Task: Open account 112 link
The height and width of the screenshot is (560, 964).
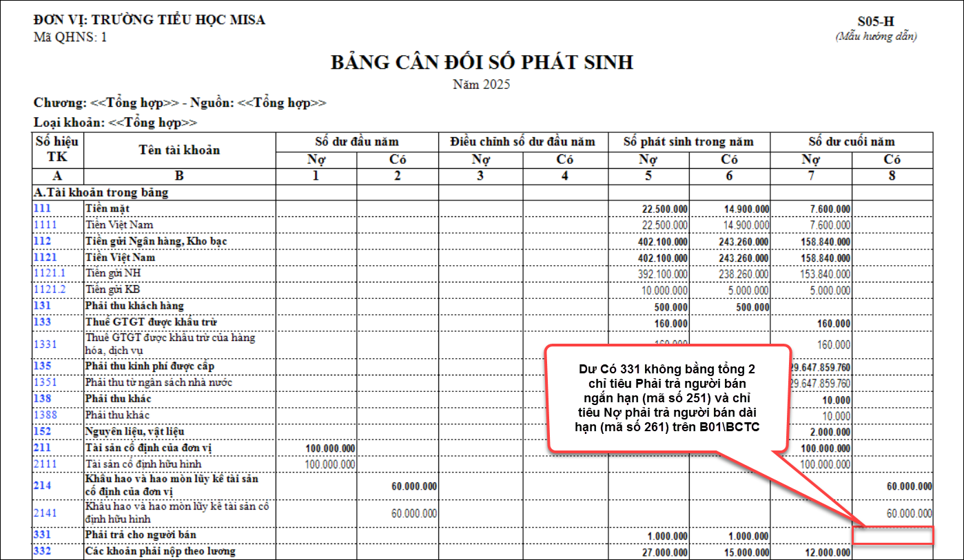Action: coord(41,241)
